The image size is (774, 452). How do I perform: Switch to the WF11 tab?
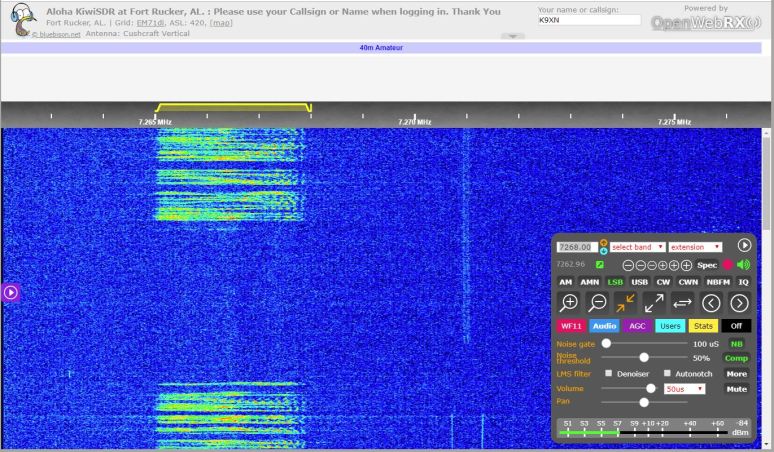coord(571,325)
